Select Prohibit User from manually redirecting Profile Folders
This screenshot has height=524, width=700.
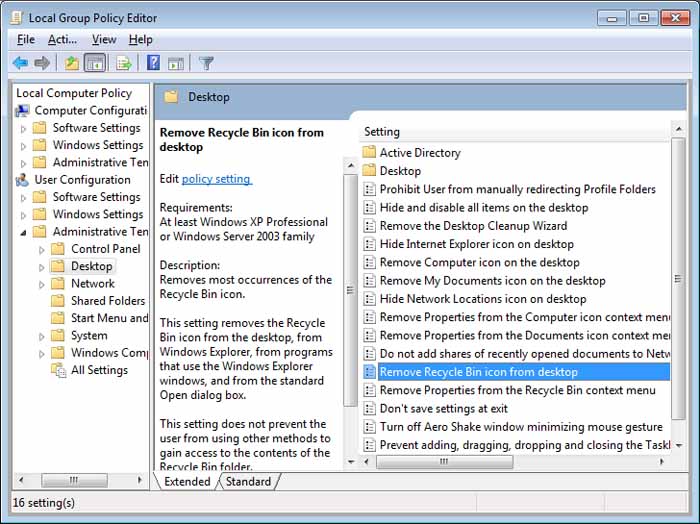tap(518, 189)
